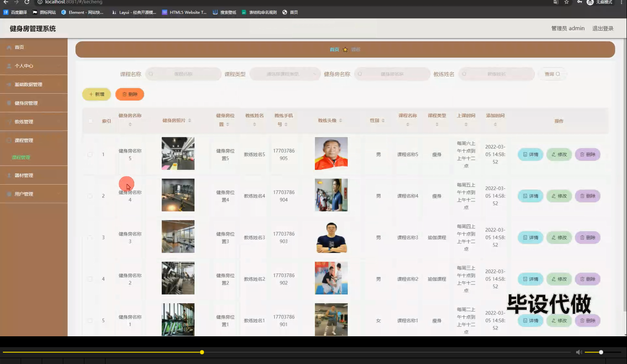Image resolution: width=627 pixels, height=364 pixels.
Task: Click the 查询 search button
Action: tap(552, 74)
